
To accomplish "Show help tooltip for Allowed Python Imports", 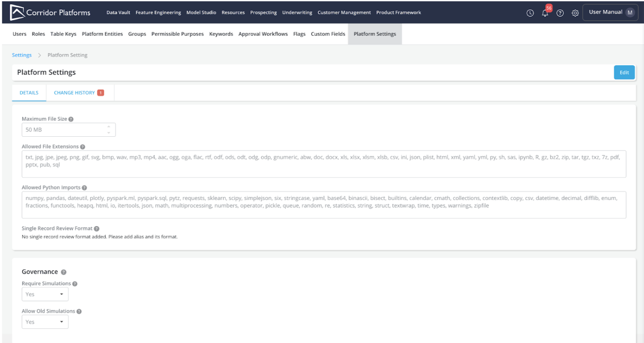I will click(x=84, y=188).
